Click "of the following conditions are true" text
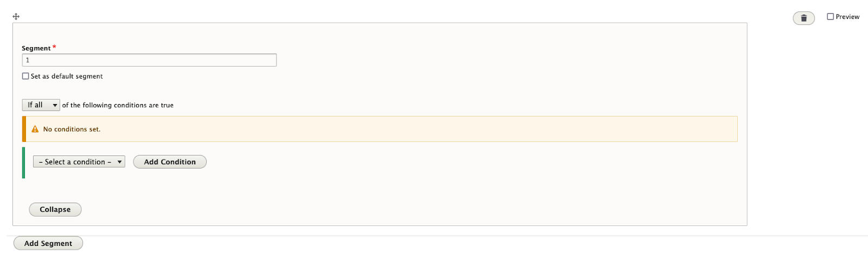This screenshot has width=868, height=253. [118, 105]
